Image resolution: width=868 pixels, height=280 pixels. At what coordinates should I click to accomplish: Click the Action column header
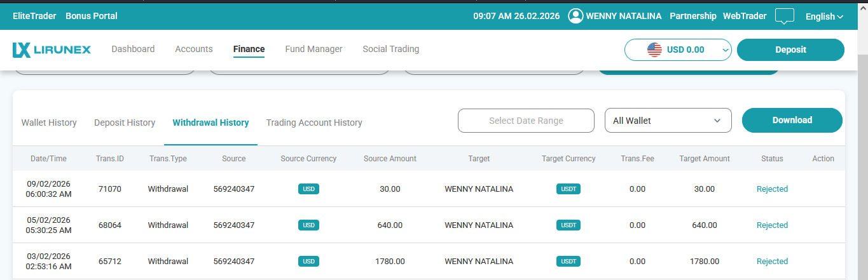point(823,159)
